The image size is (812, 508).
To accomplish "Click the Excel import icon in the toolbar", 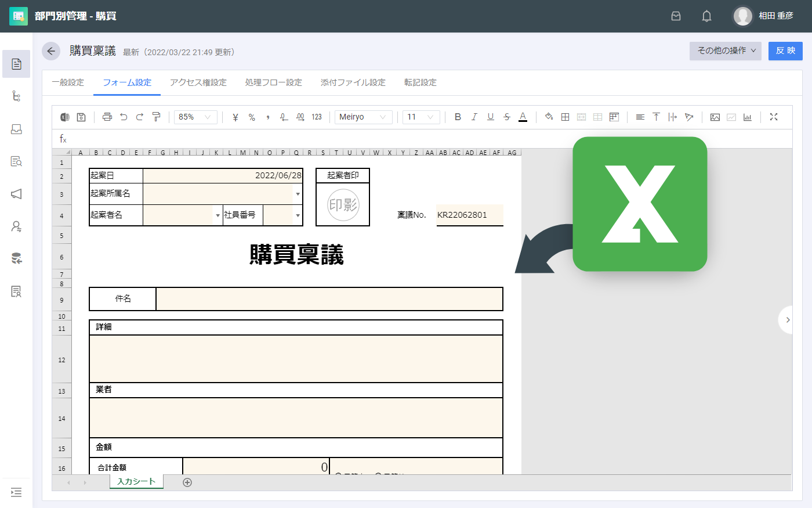I will [x=65, y=117].
